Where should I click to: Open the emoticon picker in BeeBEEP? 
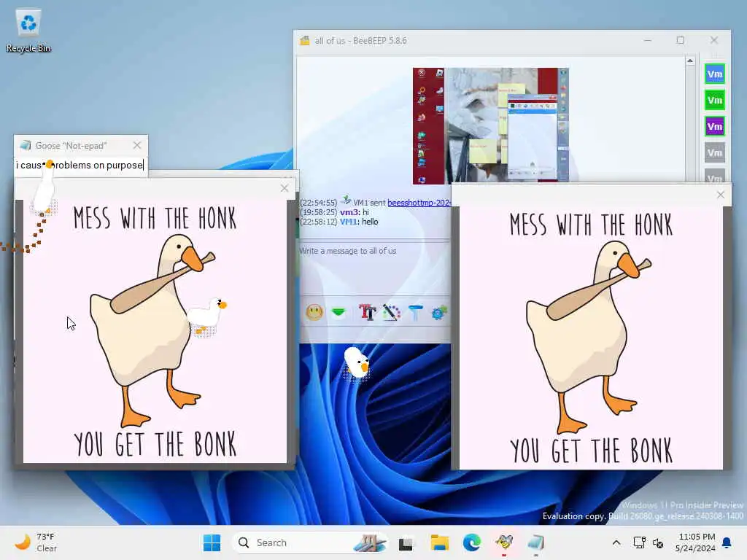tap(314, 312)
